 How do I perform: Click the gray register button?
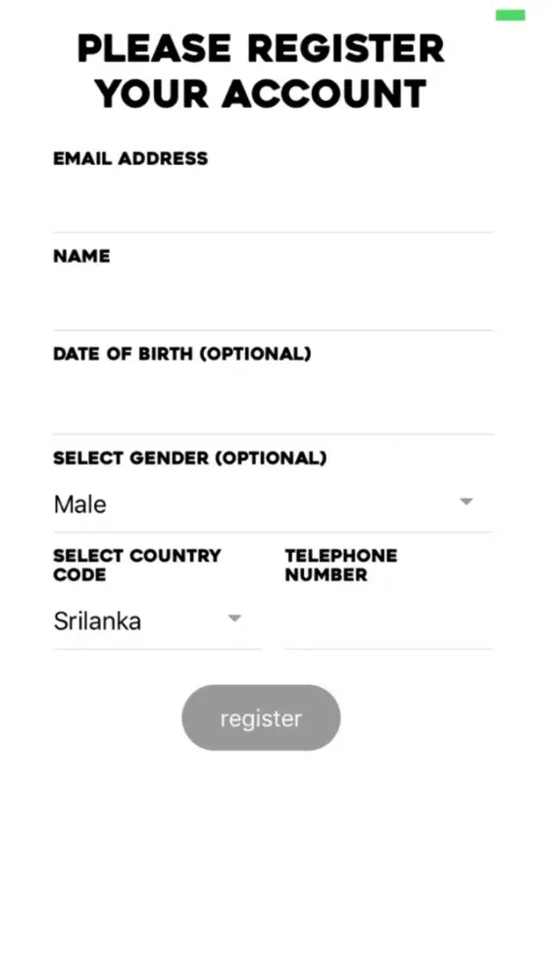(262, 717)
